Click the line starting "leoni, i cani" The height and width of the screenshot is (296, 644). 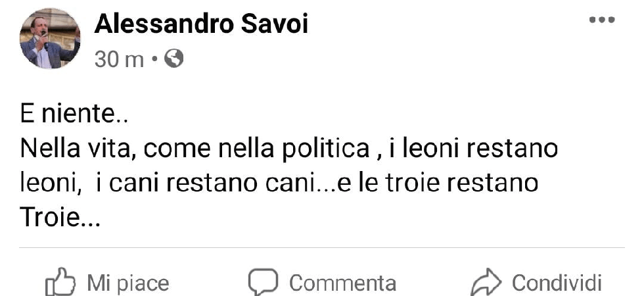point(279,183)
